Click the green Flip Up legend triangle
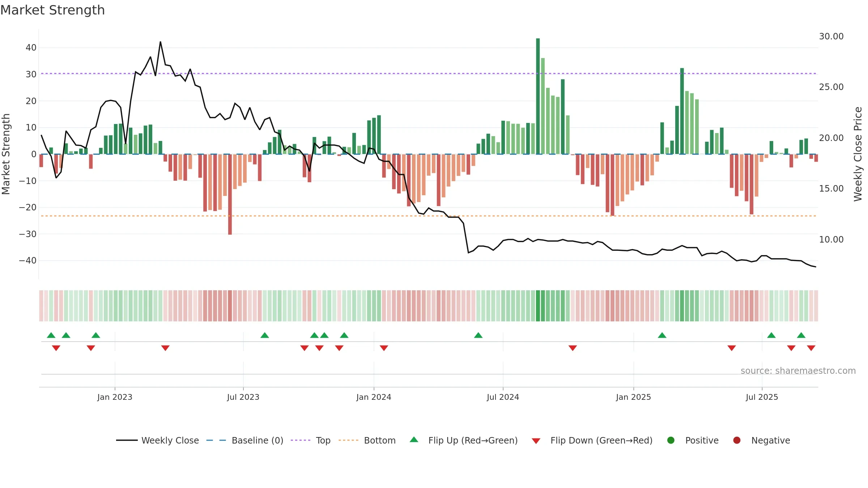The width and height of the screenshot is (868, 488). (414, 440)
